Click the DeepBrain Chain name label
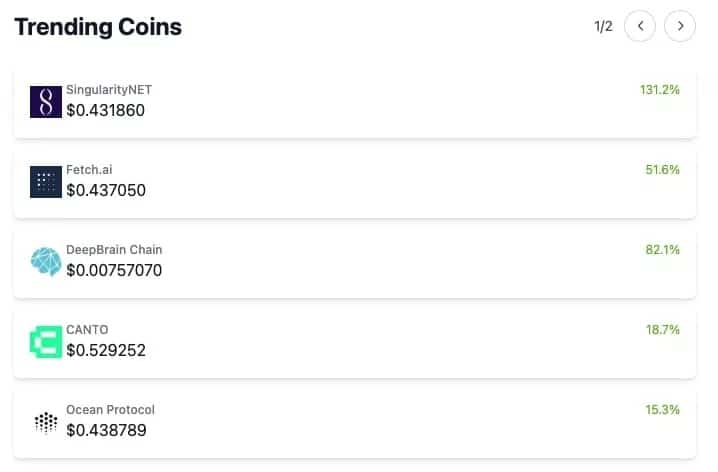This screenshot has width=718, height=472. pyautogui.click(x=114, y=250)
